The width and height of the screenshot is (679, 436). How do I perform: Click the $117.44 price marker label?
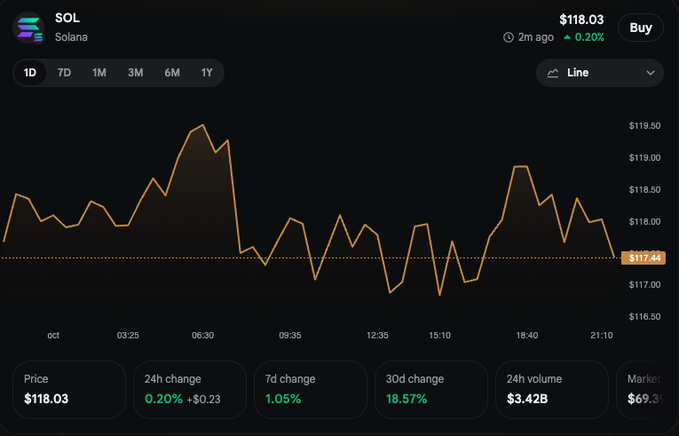(643, 258)
